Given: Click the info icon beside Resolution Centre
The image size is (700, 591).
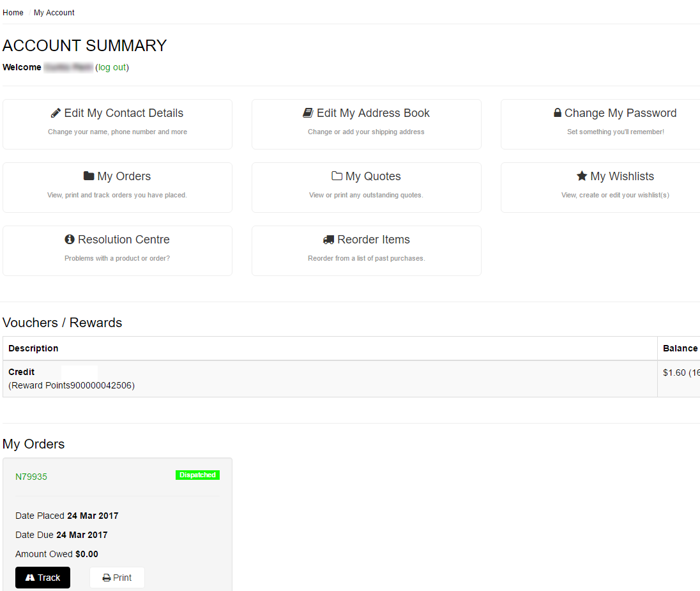Looking at the screenshot, I should (x=70, y=240).
